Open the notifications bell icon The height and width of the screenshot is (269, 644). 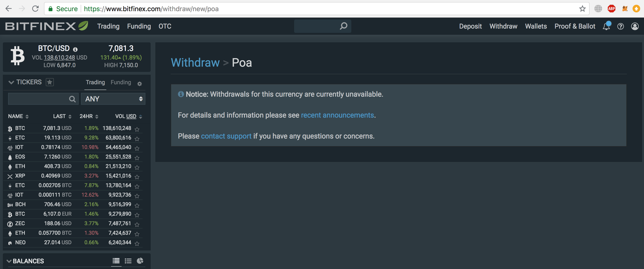click(606, 26)
